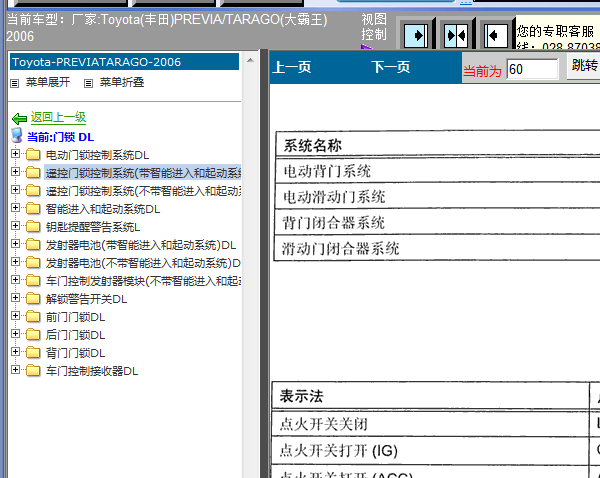Click the 菜单展开 menu expand icon
The image size is (600, 478).
[15, 83]
